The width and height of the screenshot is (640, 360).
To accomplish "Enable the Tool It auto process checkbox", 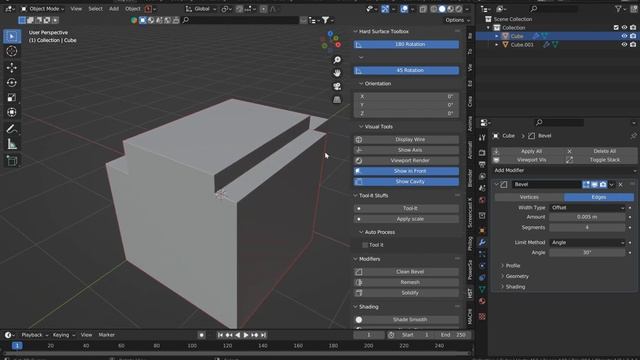I will (x=365, y=245).
